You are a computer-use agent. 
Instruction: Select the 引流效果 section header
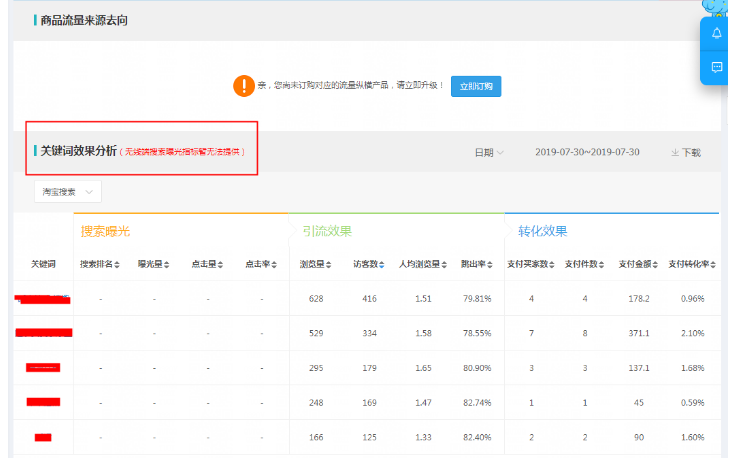pyautogui.click(x=327, y=231)
